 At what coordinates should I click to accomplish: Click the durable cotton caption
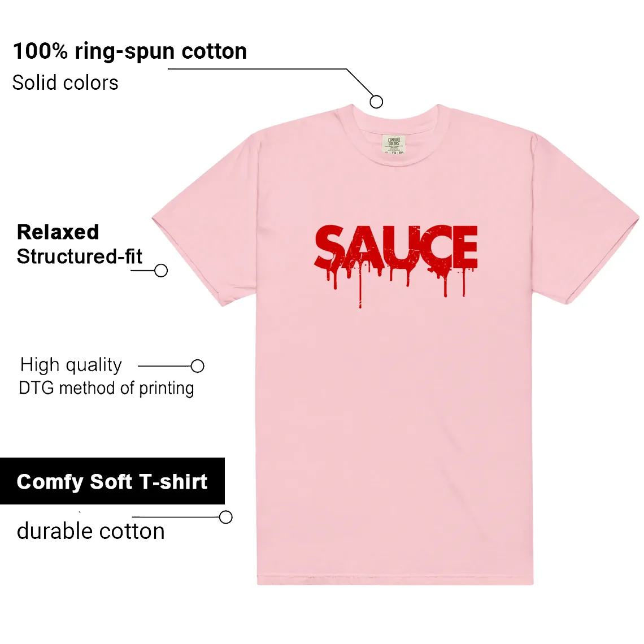tap(91, 531)
